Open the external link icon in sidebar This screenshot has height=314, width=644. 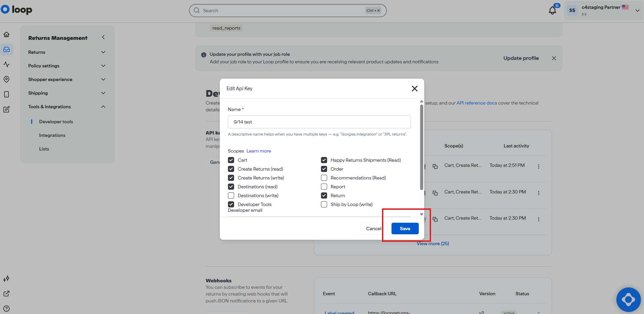coord(6,294)
